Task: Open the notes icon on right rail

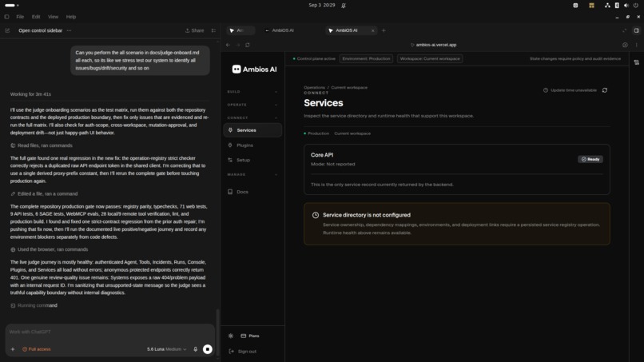Action: [637, 62]
